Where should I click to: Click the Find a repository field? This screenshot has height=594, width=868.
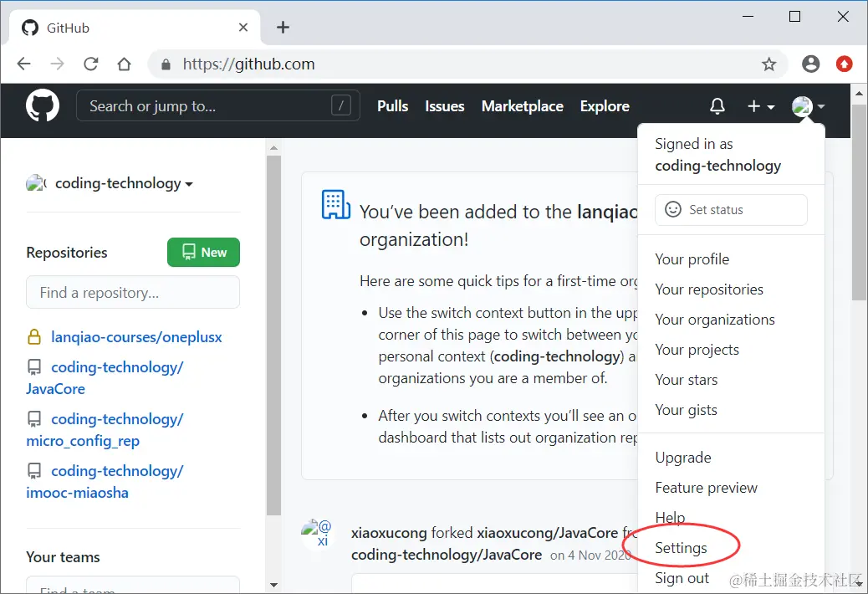coord(133,292)
